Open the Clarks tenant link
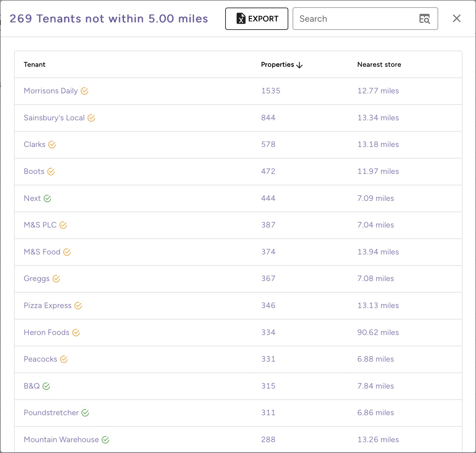 coord(35,145)
